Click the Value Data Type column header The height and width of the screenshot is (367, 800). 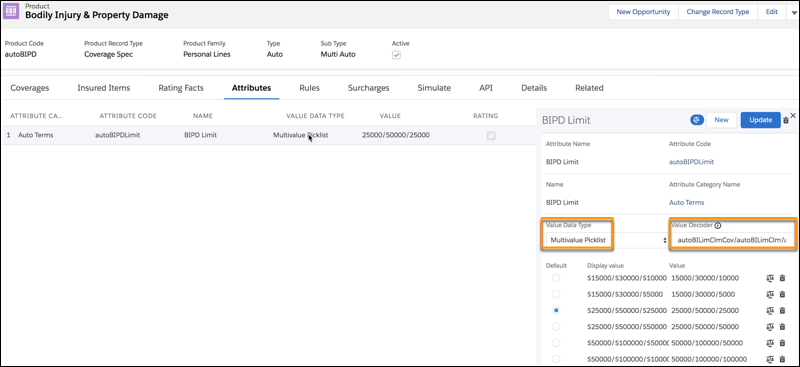[315, 116]
